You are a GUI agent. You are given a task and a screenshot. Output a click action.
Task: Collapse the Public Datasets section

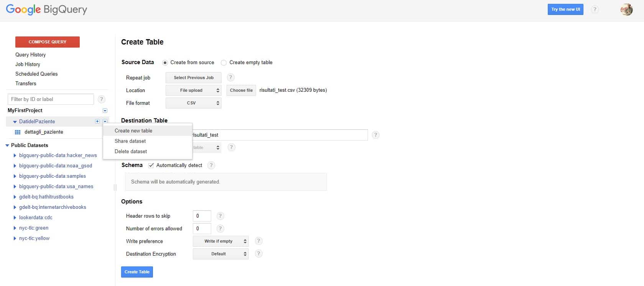7,145
